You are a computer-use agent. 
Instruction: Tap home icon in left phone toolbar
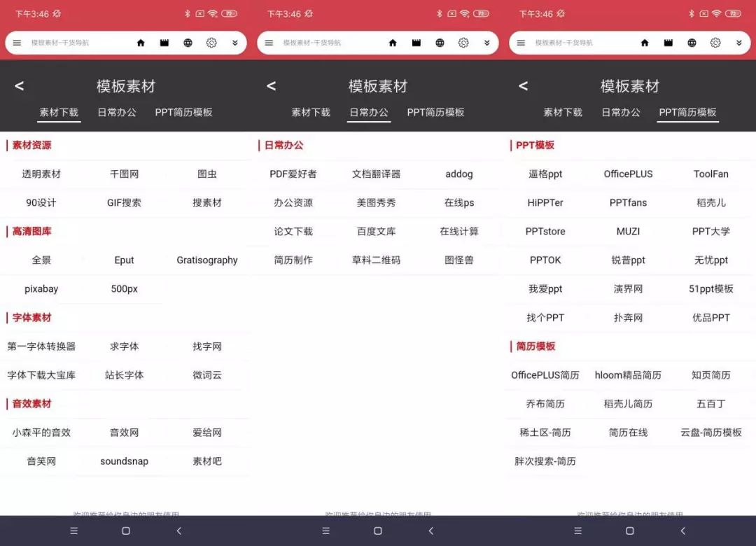[141, 43]
